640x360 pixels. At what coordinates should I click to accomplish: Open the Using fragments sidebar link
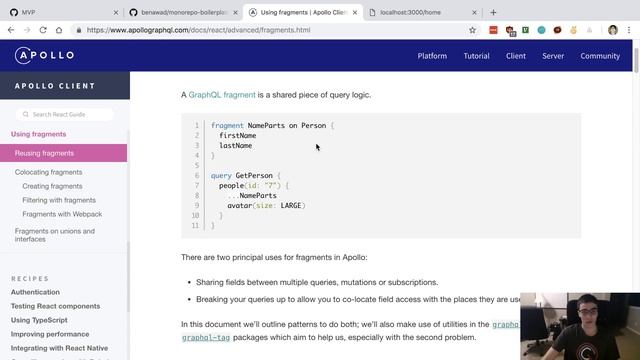(x=38, y=134)
